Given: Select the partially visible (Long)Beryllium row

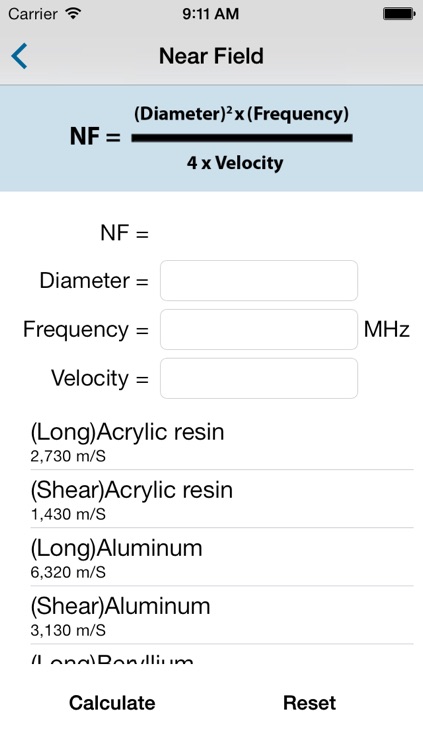Looking at the screenshot, I should tap(222, 654).
